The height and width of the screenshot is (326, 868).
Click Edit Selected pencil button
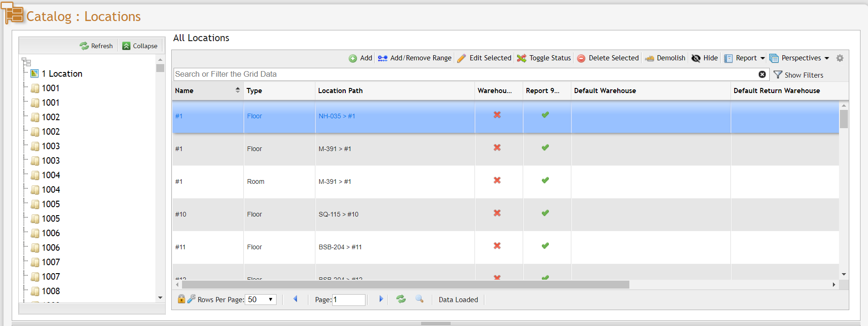click(x=484, y=58)
